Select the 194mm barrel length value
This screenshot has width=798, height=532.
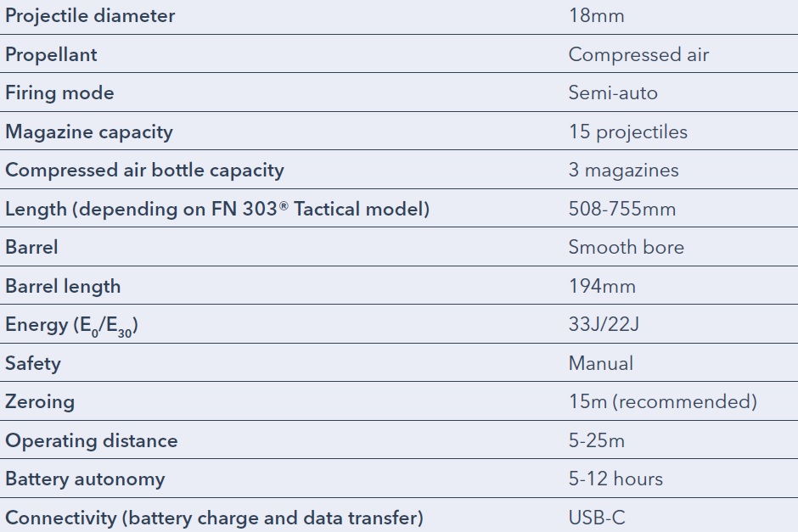pyautogui.click(x=602, y=286)
